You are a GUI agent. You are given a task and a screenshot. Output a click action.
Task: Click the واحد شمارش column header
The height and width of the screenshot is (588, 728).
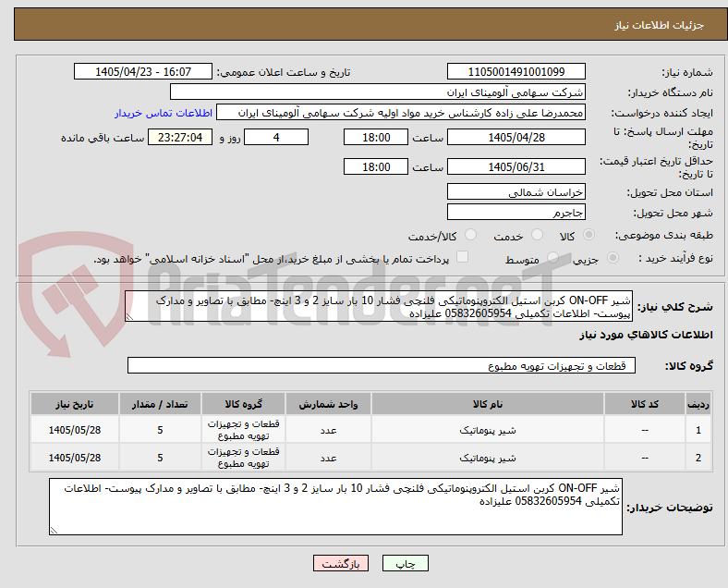click(x=328, y=404)
